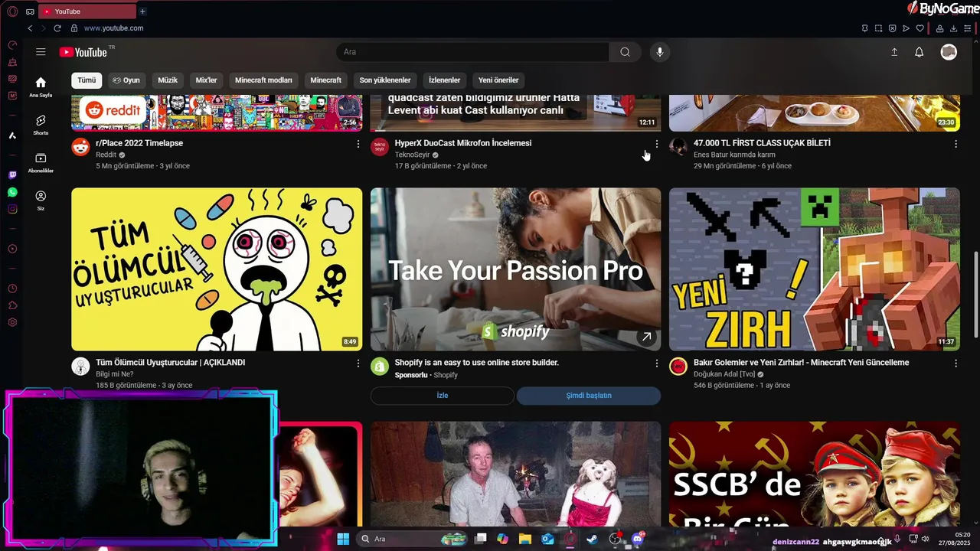Select the Son yüklenenler chip
The image size is (980, 551).
385,80
